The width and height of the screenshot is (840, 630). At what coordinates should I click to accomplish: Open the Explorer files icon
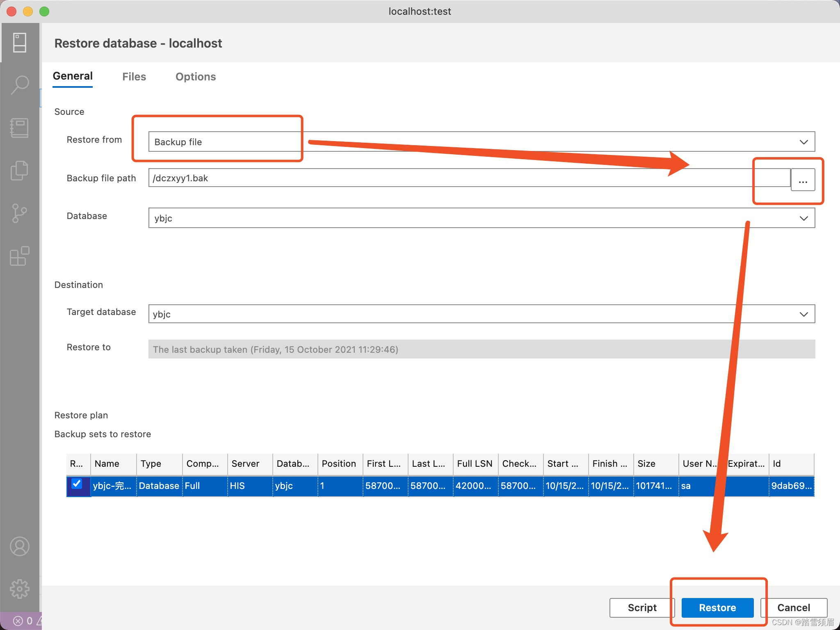[19, 171]
